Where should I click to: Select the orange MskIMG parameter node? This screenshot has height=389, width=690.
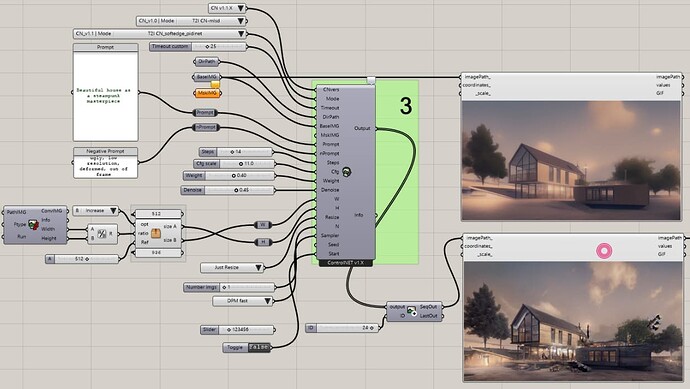207,93
